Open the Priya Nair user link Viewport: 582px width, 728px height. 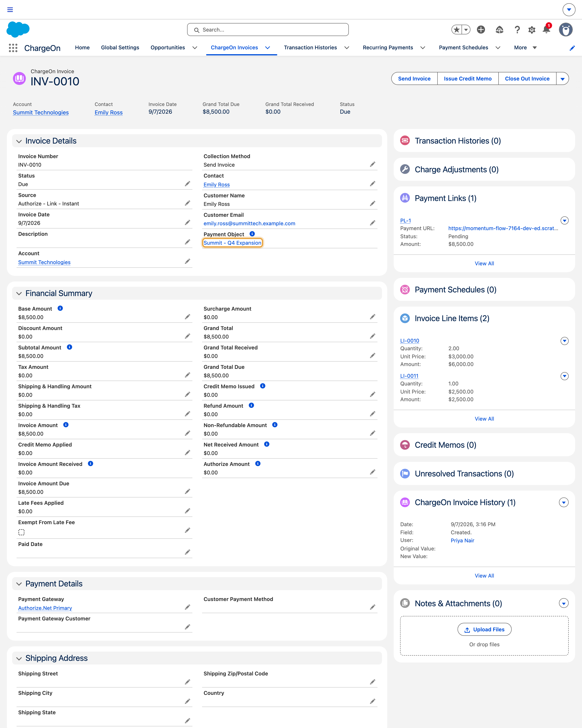tap(462, 541)
